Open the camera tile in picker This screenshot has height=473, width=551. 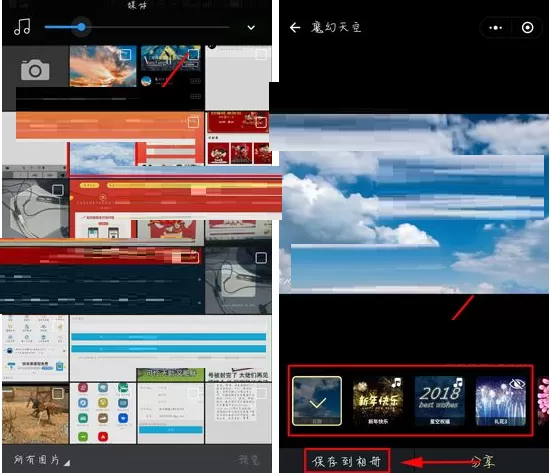[x=35, y=69]
